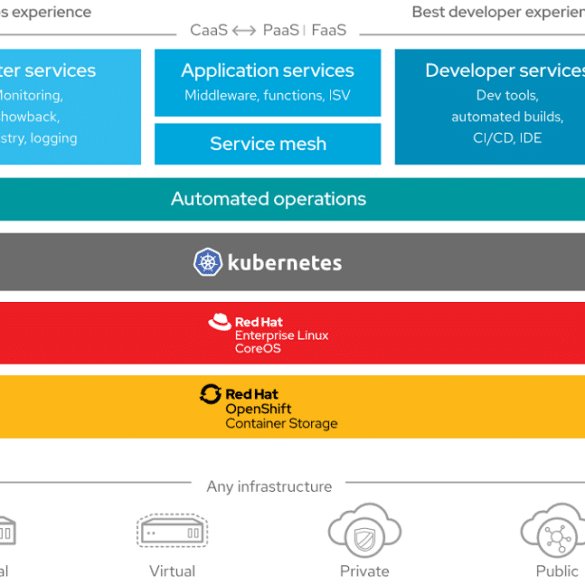
Task: Click the Developer services heading
Action: [505, 71]
